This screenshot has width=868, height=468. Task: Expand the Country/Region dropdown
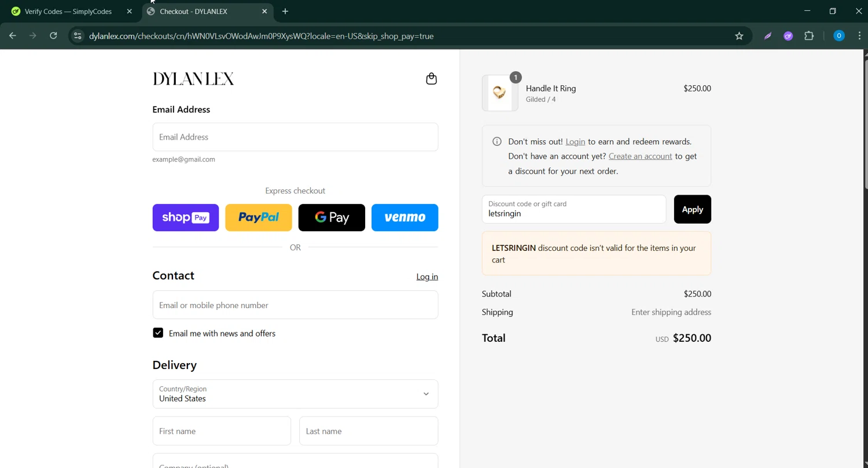295,394
